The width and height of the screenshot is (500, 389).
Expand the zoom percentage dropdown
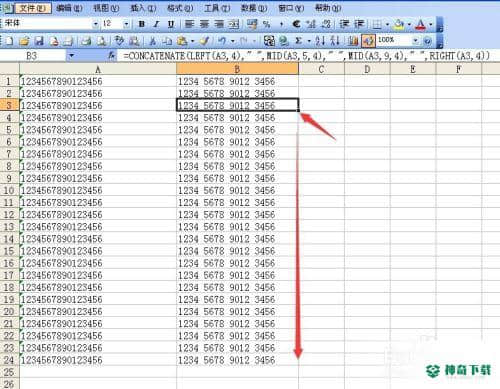tap(415, 41)
